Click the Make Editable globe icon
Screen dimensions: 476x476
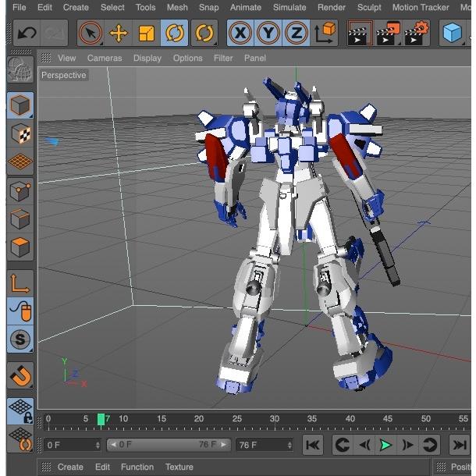(x=20, y=69)
